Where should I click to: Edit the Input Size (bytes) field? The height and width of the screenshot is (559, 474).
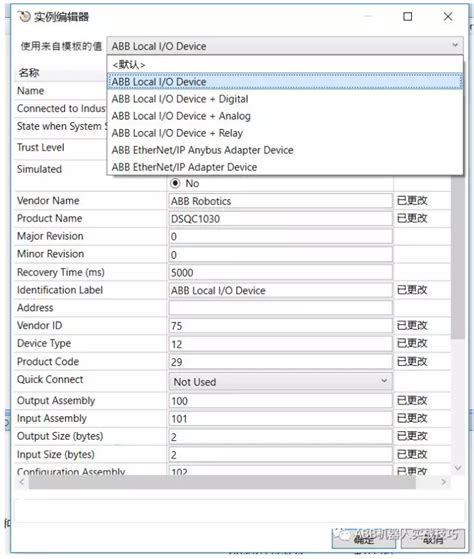coord(280,455)
